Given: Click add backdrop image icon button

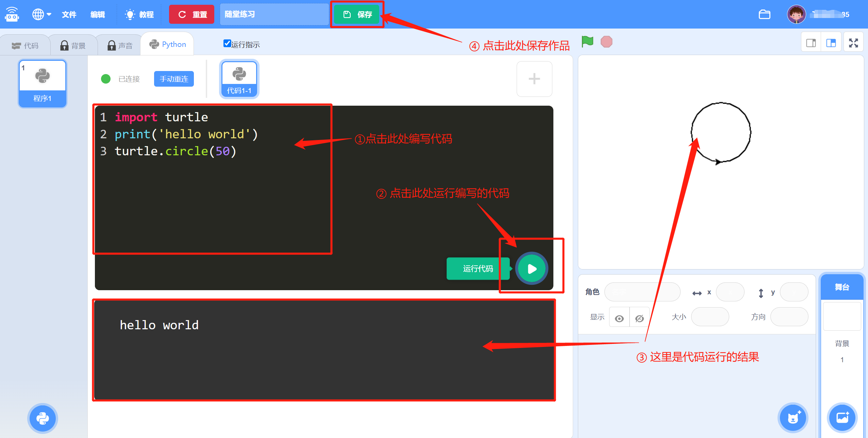Looking at the screenshot, I should click(x=842, y=418).
